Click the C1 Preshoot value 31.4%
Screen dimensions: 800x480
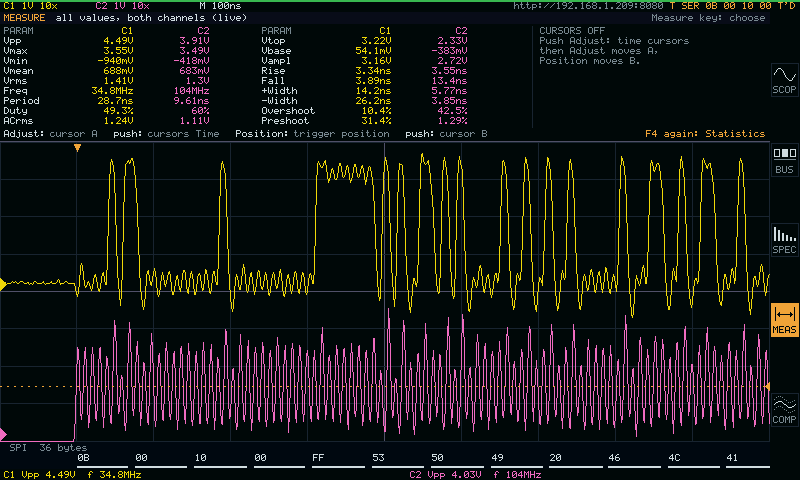click(376, 121)
